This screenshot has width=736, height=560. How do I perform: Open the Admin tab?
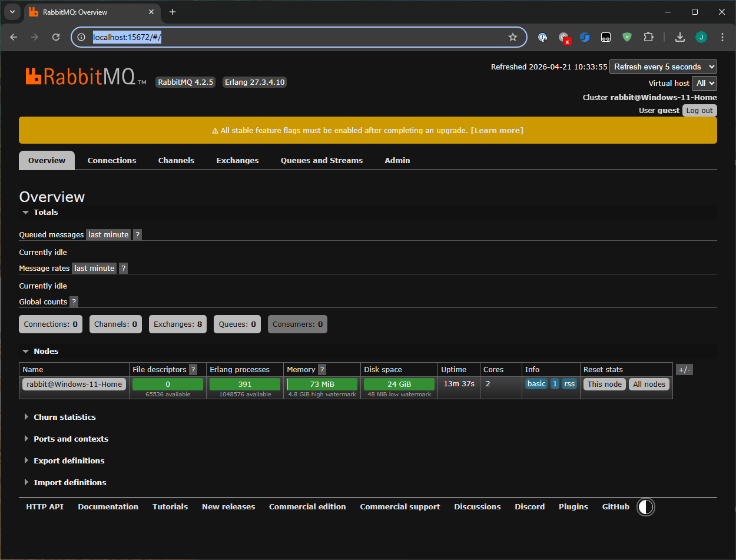(397, 160)
